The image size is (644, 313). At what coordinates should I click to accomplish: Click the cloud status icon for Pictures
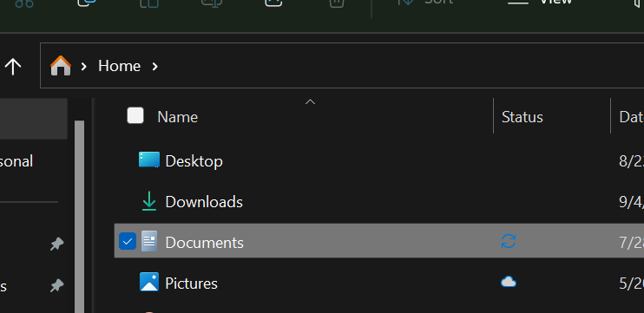tap(509, 282)
